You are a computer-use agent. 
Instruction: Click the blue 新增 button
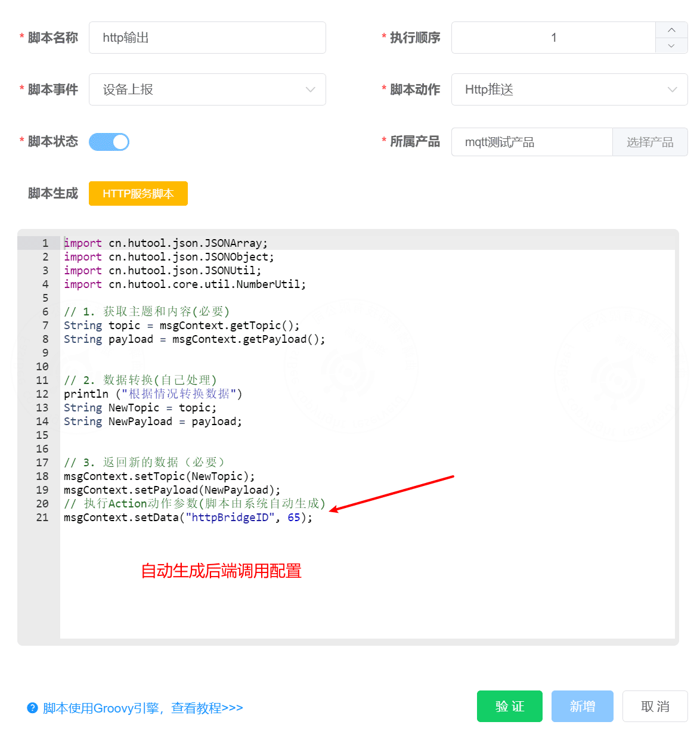click(583, 707)
